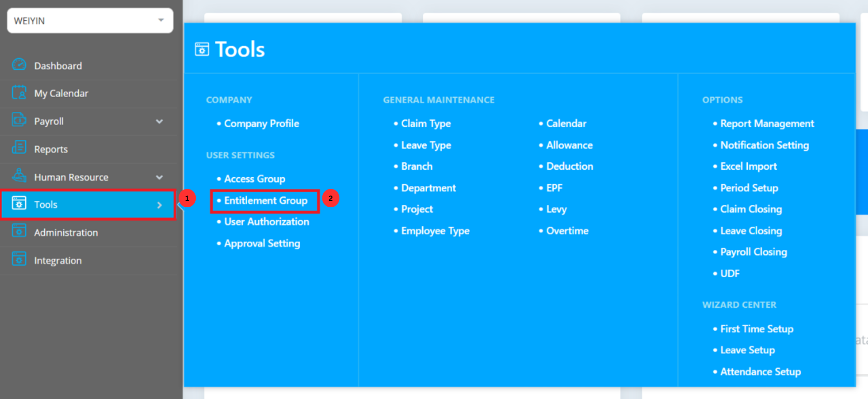Open Employee Type maintenance
The width and height of the screenshot is (868, 399).
[435, 231]
